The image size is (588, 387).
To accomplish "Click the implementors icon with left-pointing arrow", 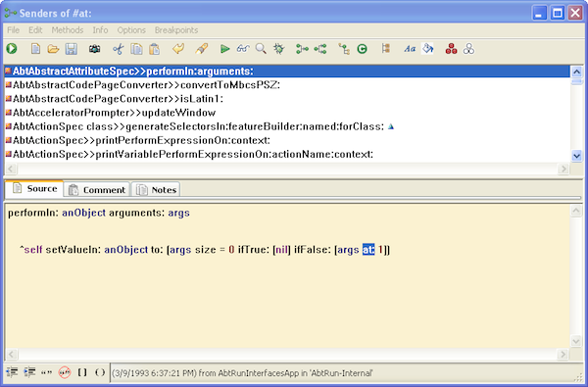I will coord(320,49).
